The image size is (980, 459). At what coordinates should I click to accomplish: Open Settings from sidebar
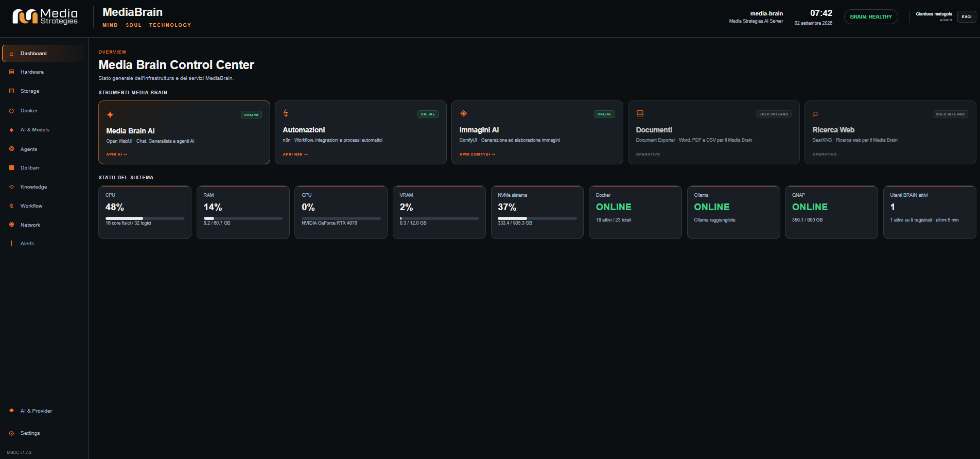pyautogui.click(x=43, y=433)
